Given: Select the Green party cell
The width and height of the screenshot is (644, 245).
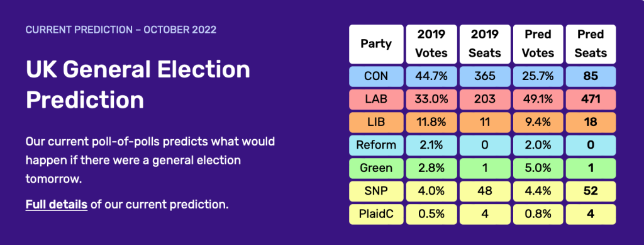Looking at the screenshot, I should (x=376, y=168).
